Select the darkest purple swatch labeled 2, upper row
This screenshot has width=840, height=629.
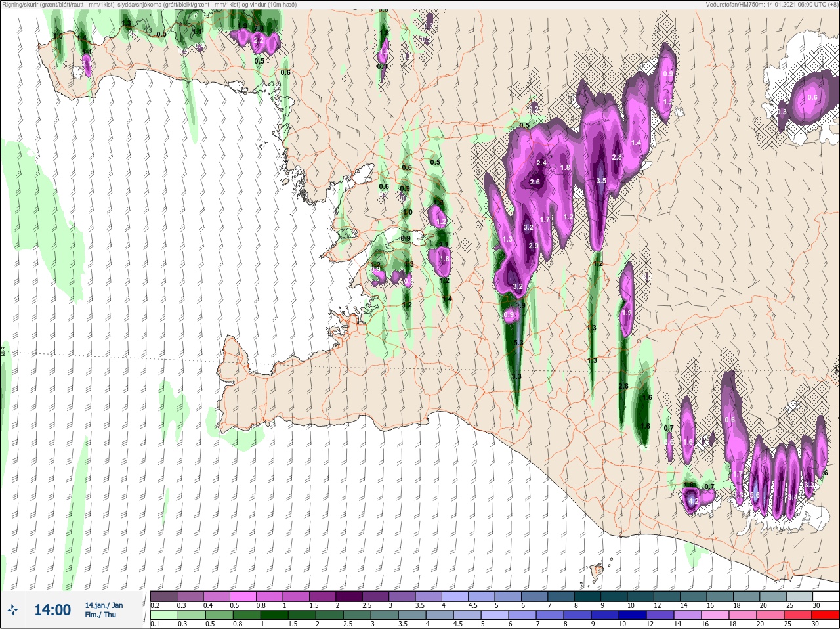coord(349,596)
